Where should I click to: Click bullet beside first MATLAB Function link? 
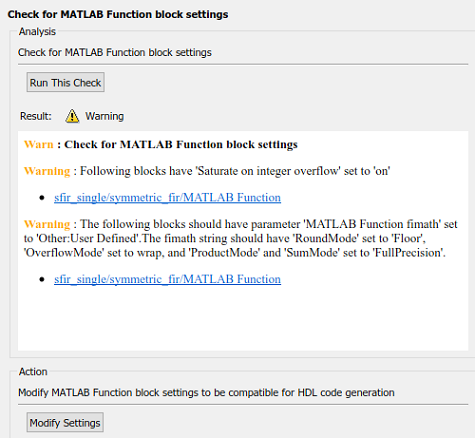42,198
